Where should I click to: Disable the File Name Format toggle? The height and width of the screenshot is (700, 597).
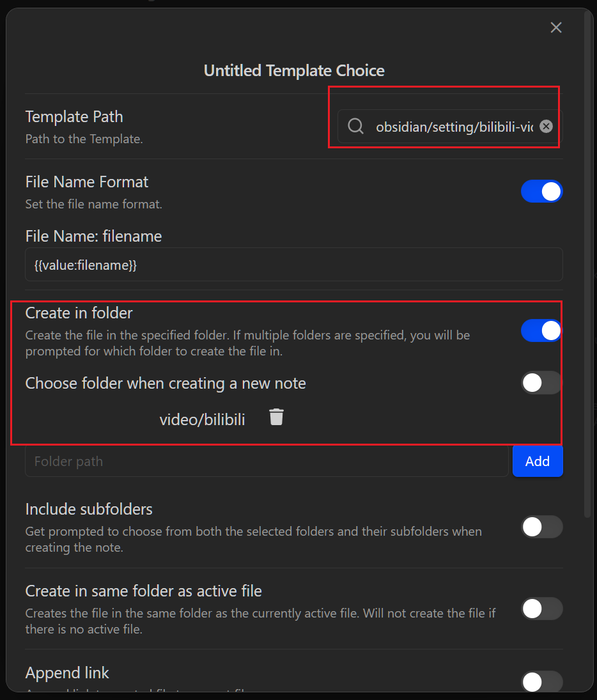coord(541,191)
